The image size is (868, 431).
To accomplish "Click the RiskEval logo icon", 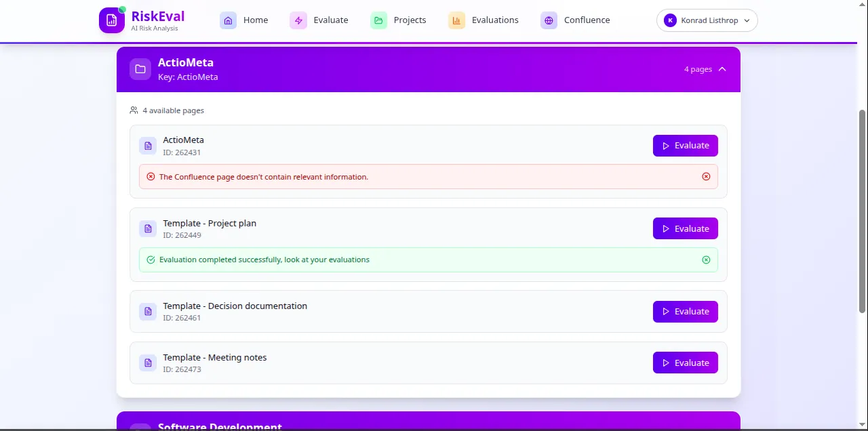I will pos(112,20).
